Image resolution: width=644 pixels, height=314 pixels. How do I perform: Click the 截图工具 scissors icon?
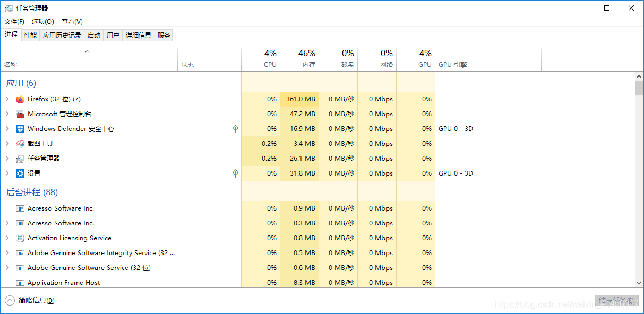20,144
